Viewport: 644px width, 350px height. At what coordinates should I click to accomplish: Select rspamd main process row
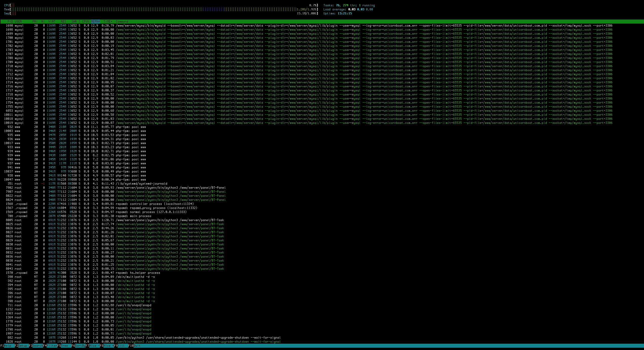[x=322, y=216]
